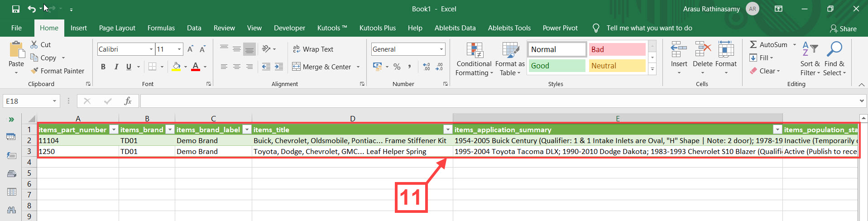Open items_title filter dropdown
The width and height of the screenshot is (868, 221).
(x=448, y=130)
